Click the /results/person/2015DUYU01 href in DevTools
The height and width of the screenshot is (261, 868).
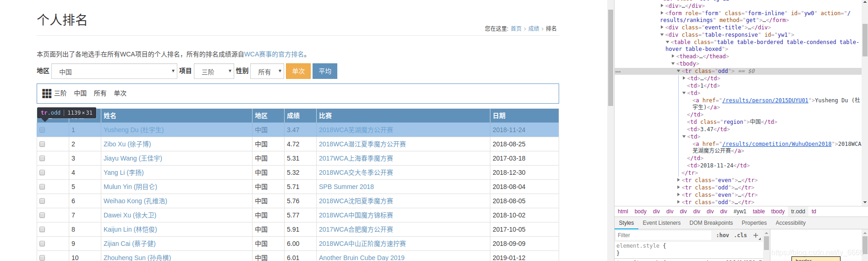point(765,100)
